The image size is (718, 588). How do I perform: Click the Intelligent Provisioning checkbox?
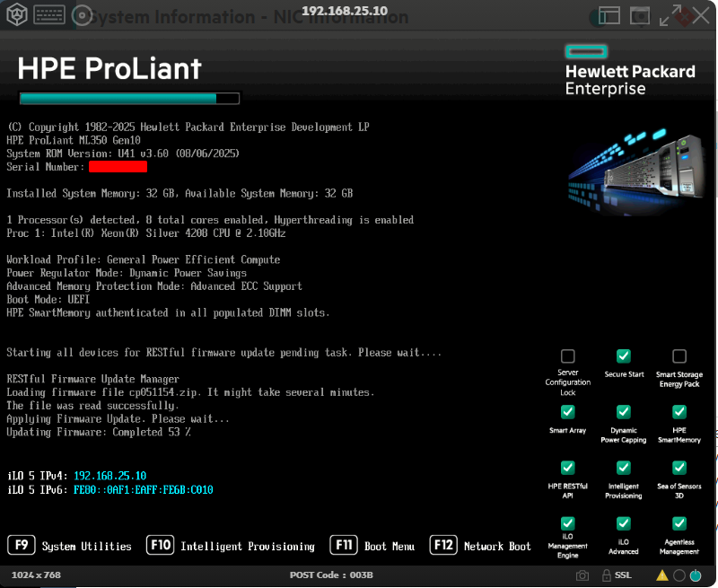624,468
